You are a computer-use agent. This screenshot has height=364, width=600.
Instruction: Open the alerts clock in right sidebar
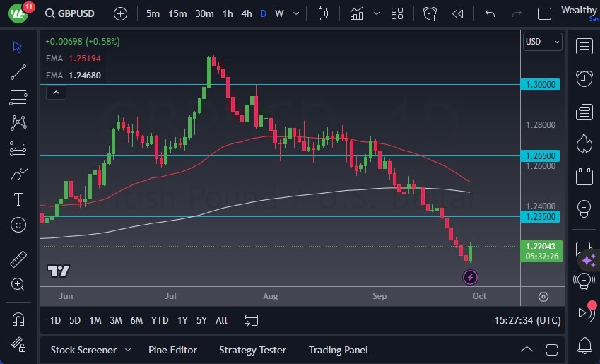coord(584,78)
